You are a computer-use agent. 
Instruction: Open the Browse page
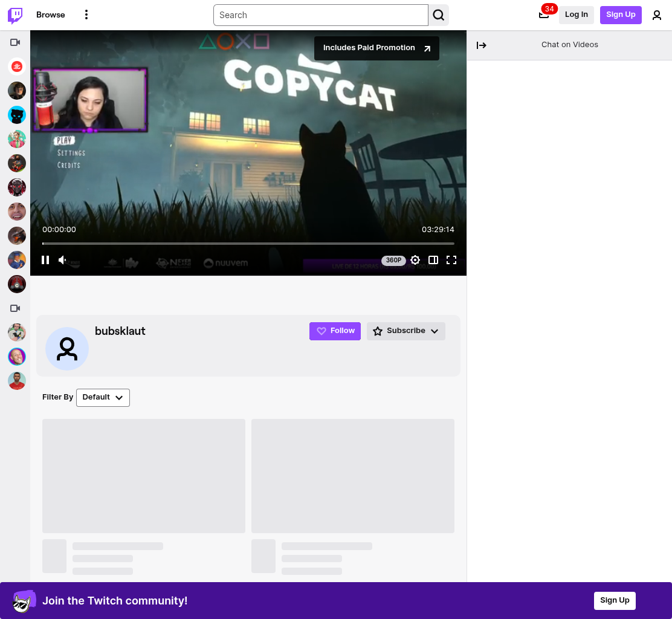51,15
